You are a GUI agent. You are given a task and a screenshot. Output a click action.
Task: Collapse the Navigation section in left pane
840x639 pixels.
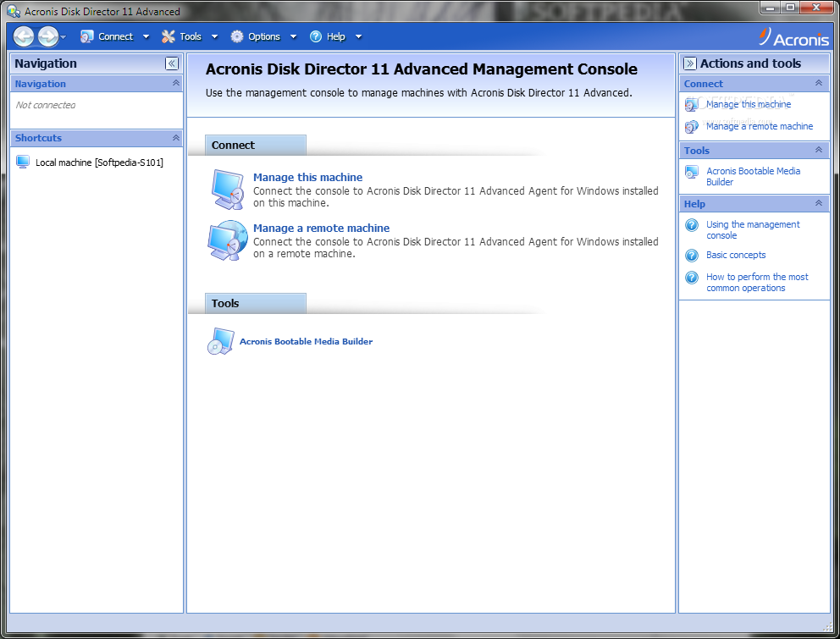(x=176, y=83)
